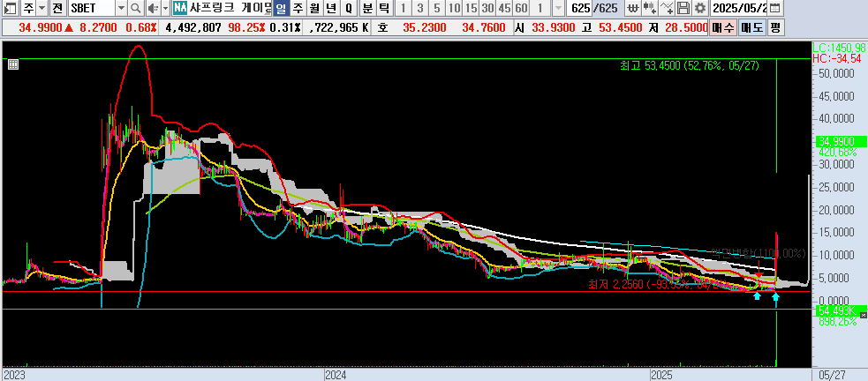Select the 3 interval button
Image resolution: width=868 pixels, height=381 pixels.
[420, 8]
